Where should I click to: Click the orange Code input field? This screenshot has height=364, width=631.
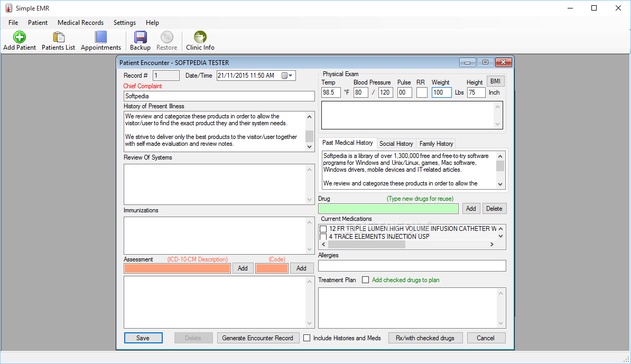pyautogui.click(x=272, y=268)
